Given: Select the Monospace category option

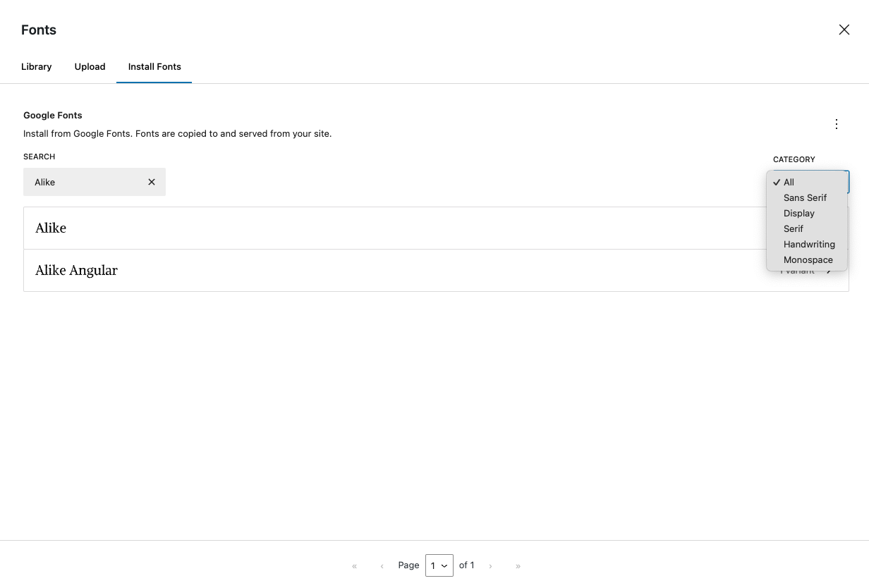Looking at the screenshot, I should [808, 259].
